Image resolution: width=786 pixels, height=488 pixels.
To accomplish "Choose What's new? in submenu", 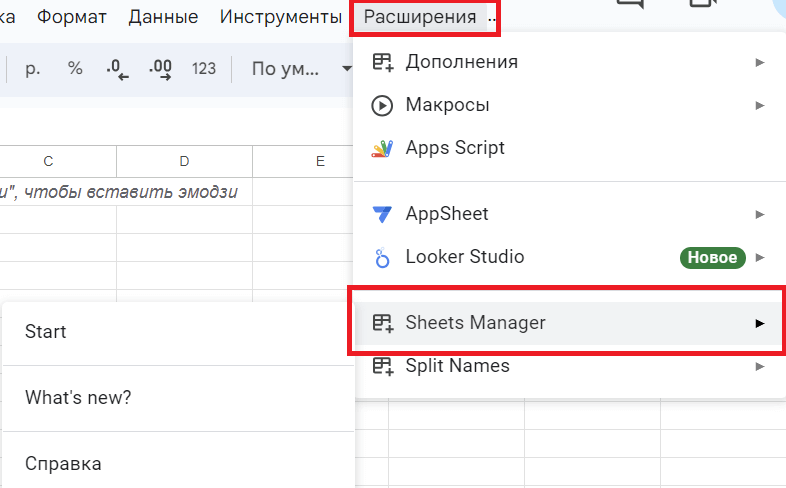I will click(x=178, y=398).
